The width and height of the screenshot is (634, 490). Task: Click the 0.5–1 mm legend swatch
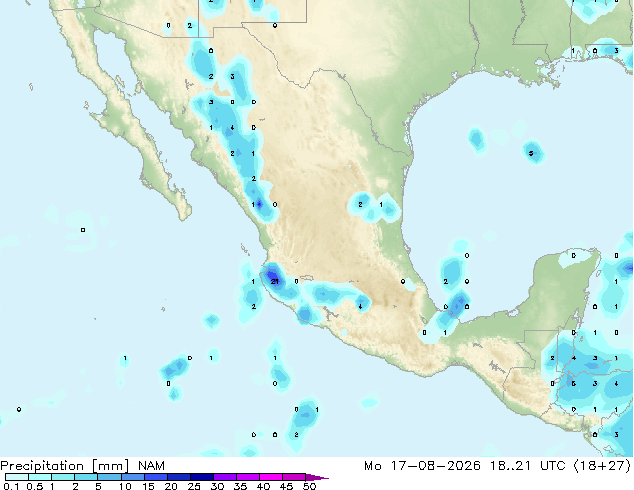click(x=40, y=477)
